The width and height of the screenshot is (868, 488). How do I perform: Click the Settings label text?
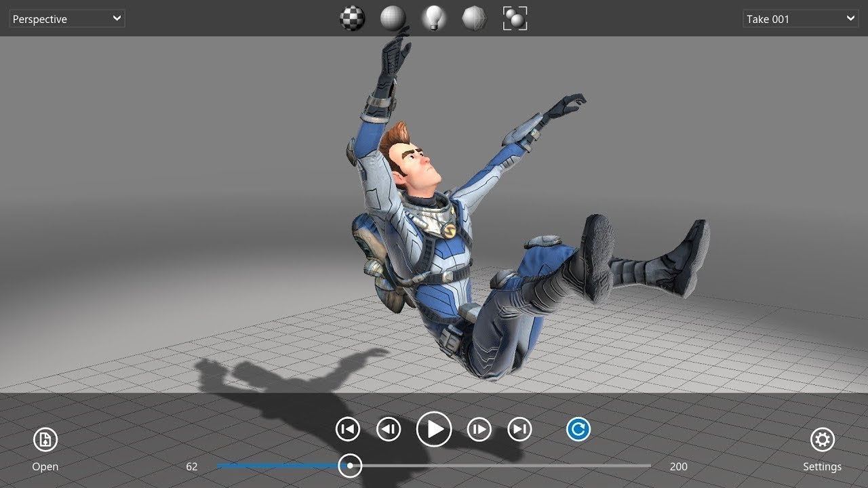tap(822, 466)
